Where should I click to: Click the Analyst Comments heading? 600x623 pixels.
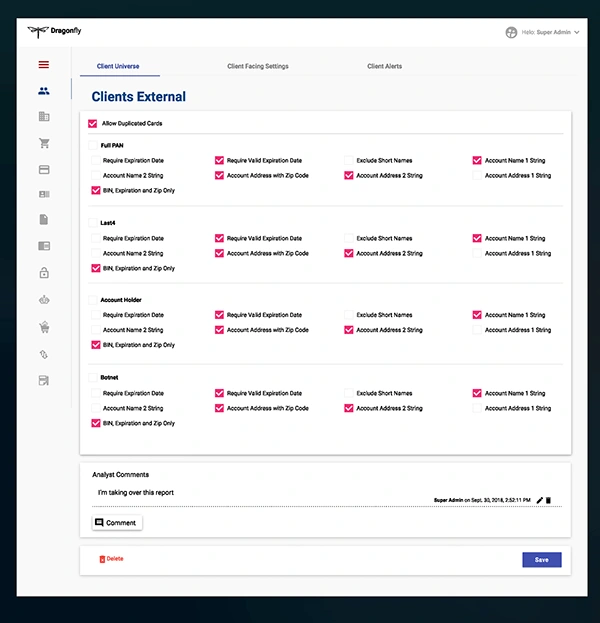[120, 475]
